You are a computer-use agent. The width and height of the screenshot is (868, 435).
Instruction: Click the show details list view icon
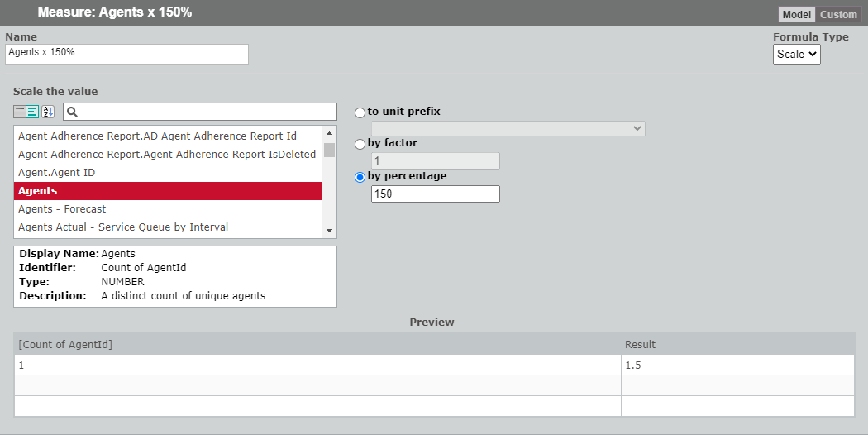33,112
